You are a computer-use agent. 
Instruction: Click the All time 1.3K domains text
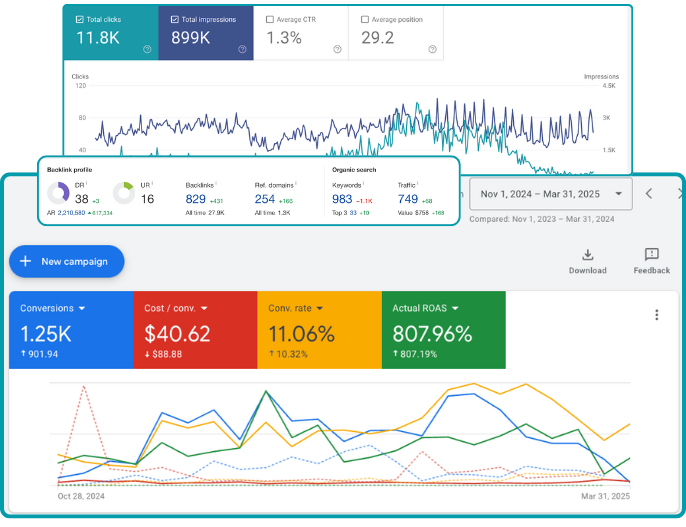(x=273, y=213)
